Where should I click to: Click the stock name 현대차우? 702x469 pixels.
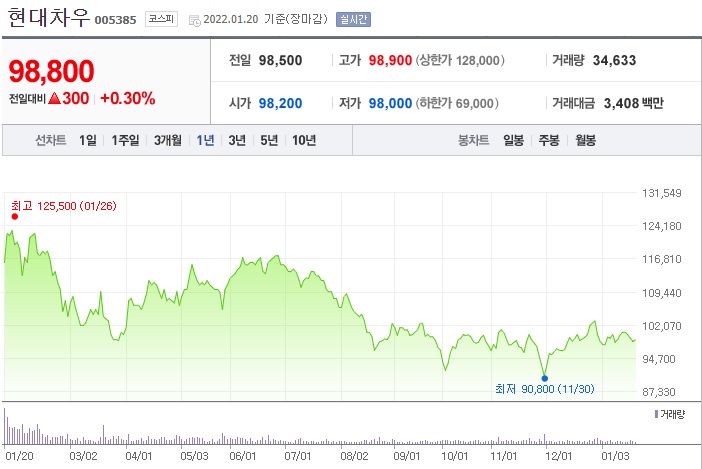click(49, 17)
